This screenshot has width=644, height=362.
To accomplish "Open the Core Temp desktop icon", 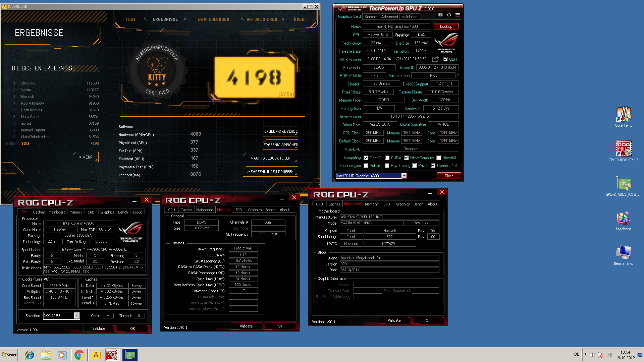I will click(624, 117).
